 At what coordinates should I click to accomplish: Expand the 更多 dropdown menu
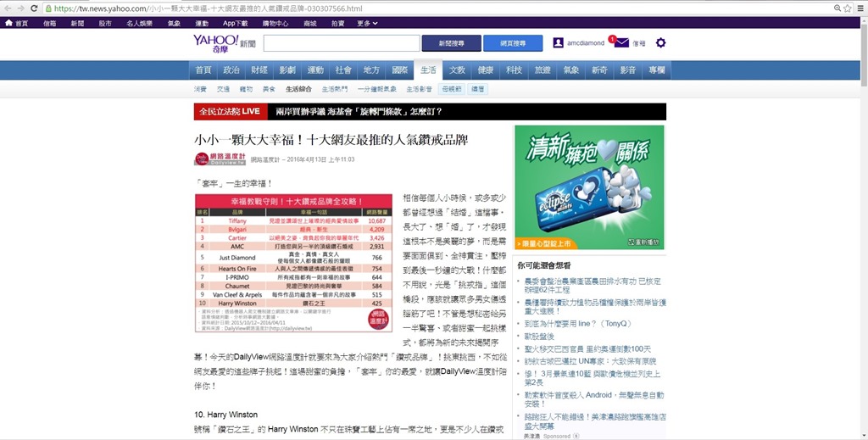tap(367, 23)
